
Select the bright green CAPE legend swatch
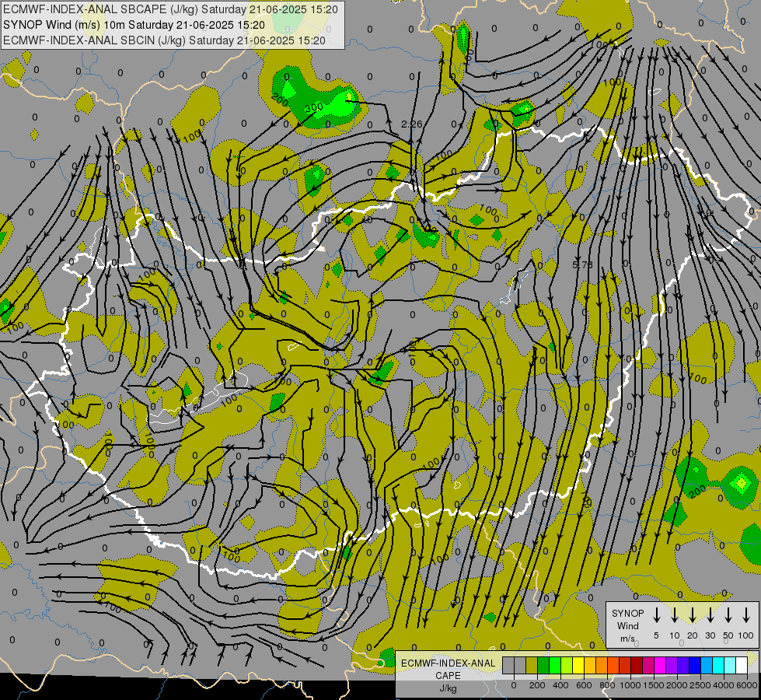pyautogui.click(x=555, y=665)
